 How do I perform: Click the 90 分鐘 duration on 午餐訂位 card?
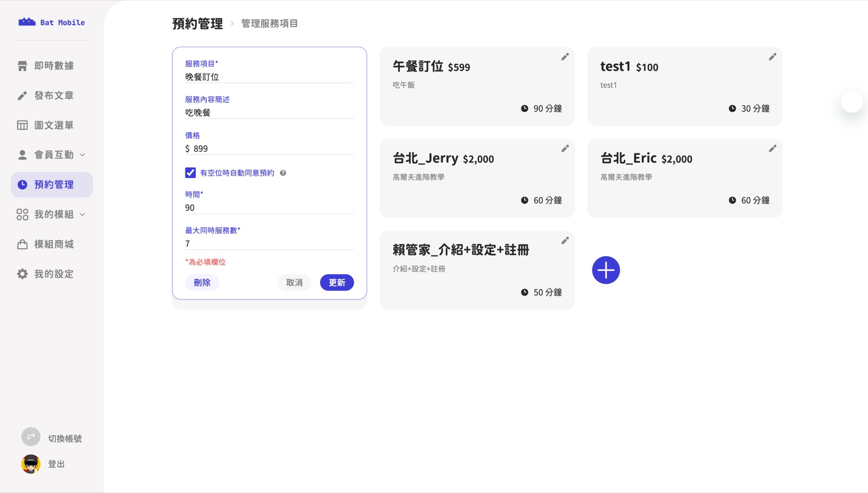pos(541,108)
